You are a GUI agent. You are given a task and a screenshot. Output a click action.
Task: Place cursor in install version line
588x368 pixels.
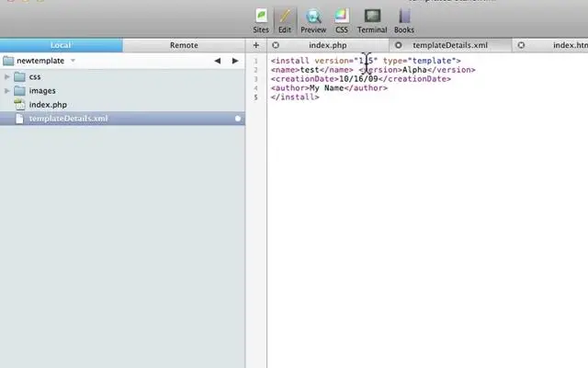[366, 61]
